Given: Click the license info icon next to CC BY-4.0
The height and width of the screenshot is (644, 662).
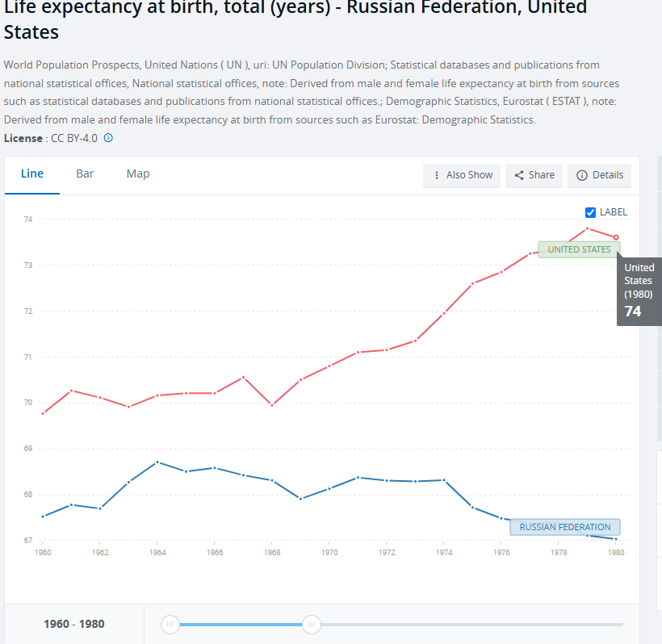Looking at the screenshot, I should tap(108, 138).
